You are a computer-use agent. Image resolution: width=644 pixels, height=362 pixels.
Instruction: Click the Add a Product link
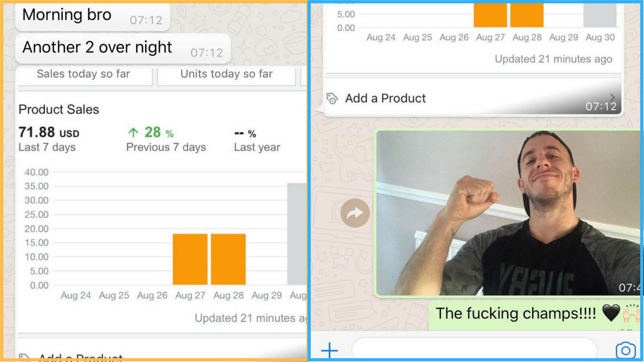tap(385, 99)
